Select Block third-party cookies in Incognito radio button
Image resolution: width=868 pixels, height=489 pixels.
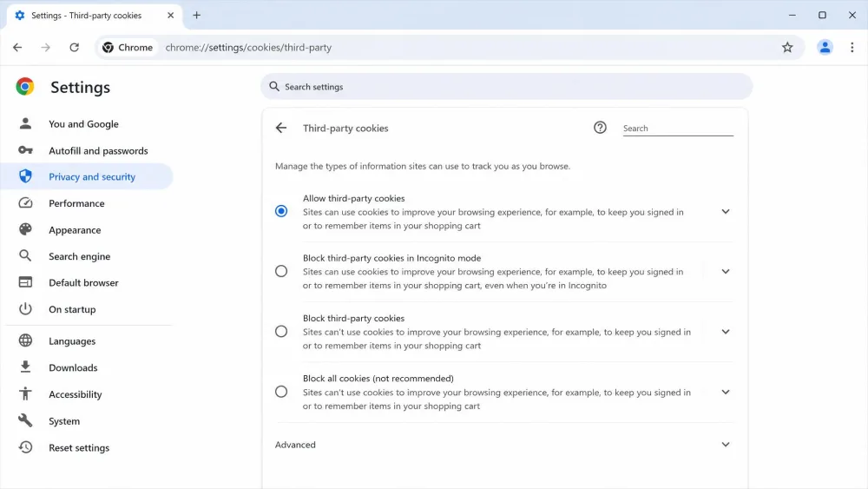coord(281,271)
